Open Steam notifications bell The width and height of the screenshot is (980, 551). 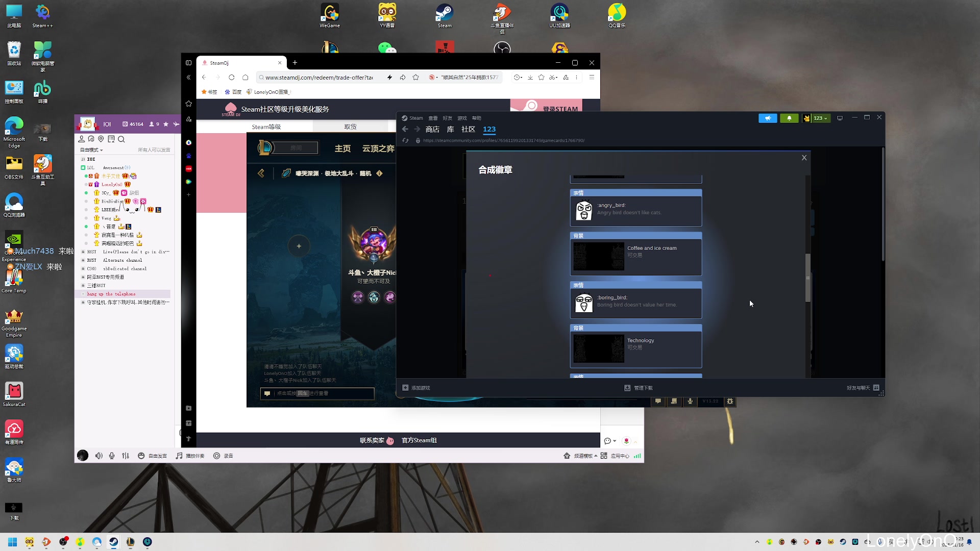click(789, 118)
